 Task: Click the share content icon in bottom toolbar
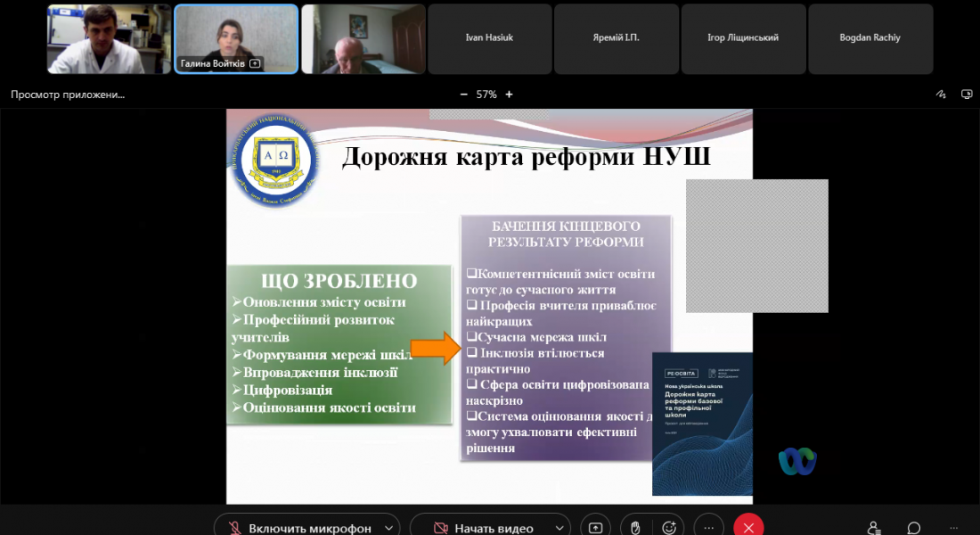[x=596, y=527]
